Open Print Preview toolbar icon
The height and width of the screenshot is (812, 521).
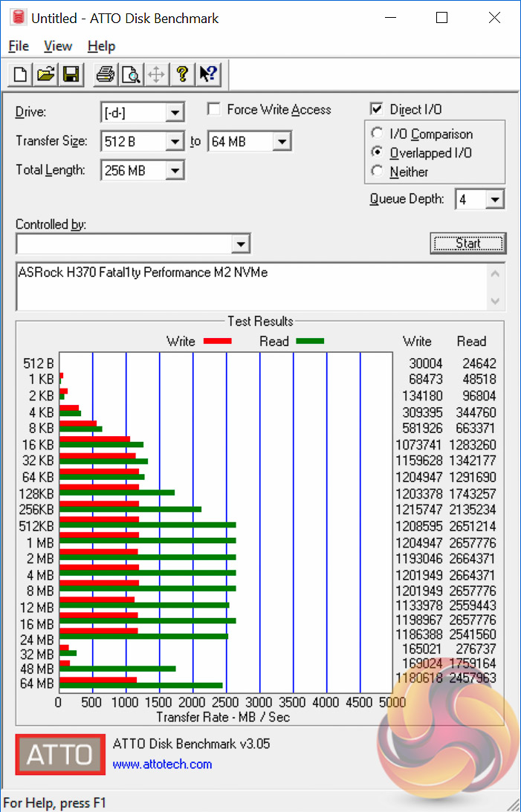131,74
